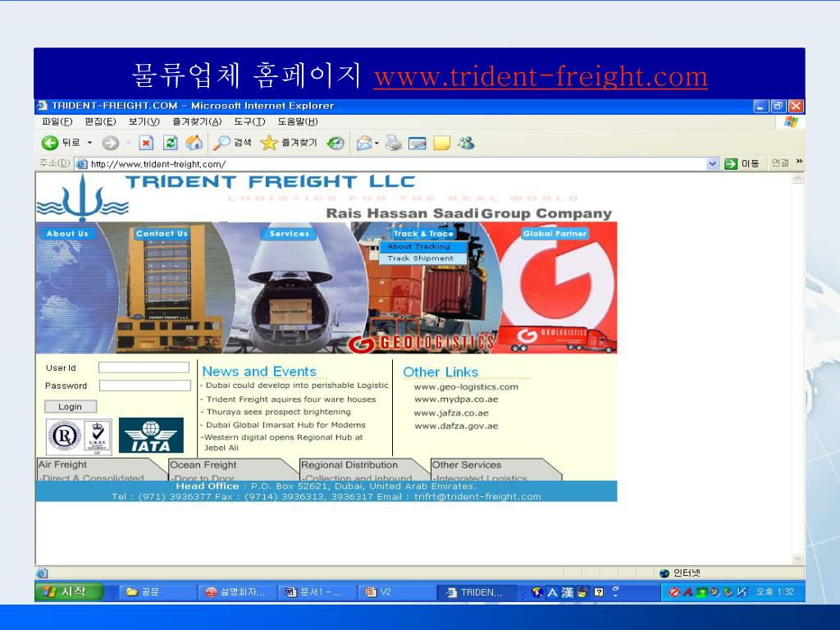Open the 파일(F) menu
Viewport: 840px width, 630px height.
57,121
